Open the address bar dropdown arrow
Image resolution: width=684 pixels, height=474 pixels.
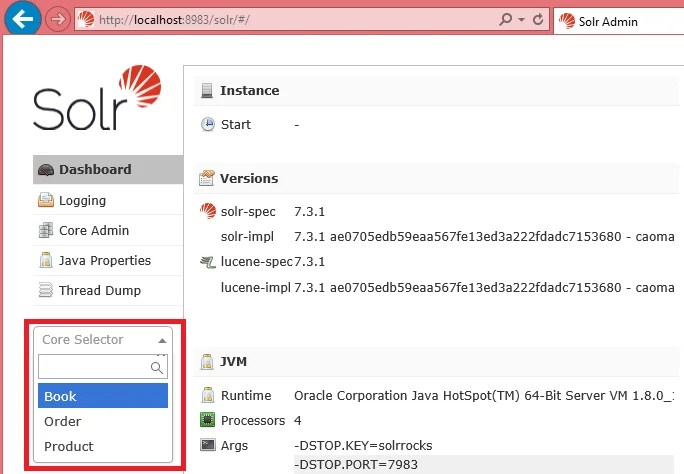[521, 20]
